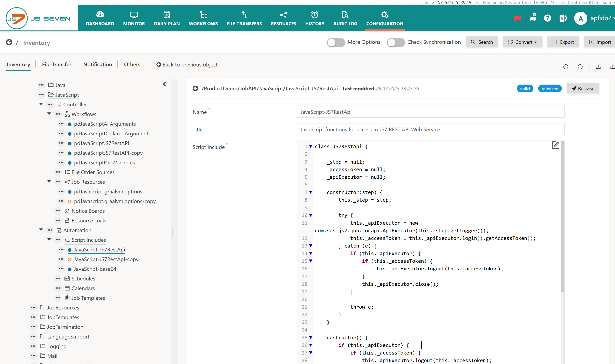This screenshot has height=364, width=615.
Task: Click the download icon in object toolbar
Action: [598, 67]
